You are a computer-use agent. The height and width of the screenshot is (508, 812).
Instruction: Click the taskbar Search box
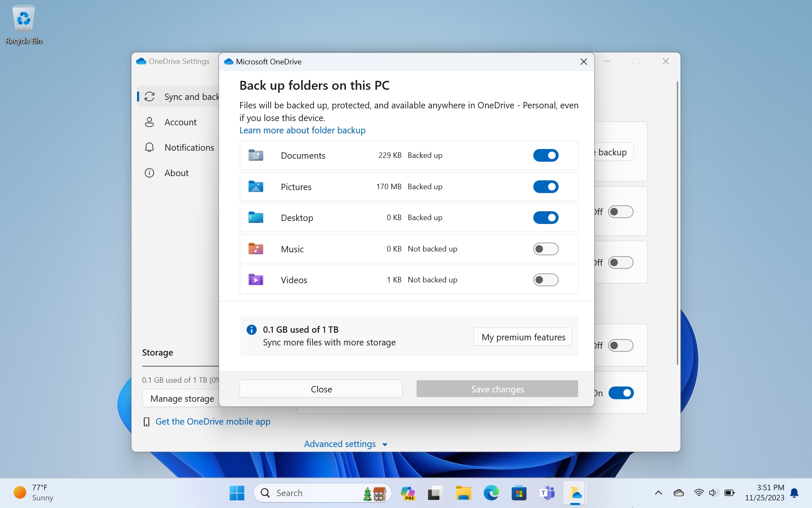[313, 493]
